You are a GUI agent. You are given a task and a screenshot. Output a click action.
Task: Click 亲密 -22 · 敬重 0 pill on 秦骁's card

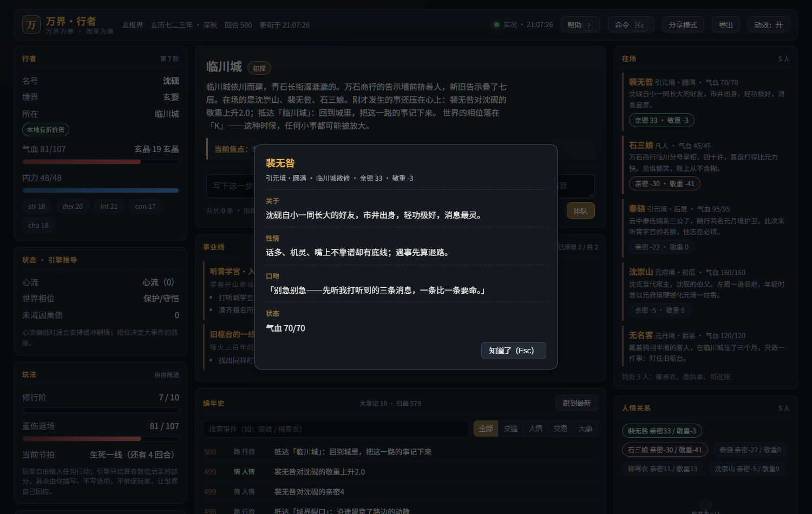click(x=662, y=247)
